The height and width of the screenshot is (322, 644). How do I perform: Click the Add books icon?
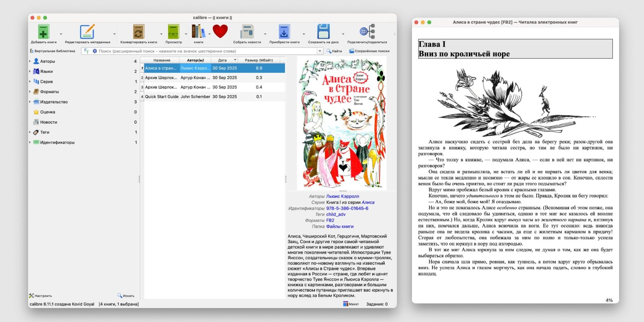43,32
